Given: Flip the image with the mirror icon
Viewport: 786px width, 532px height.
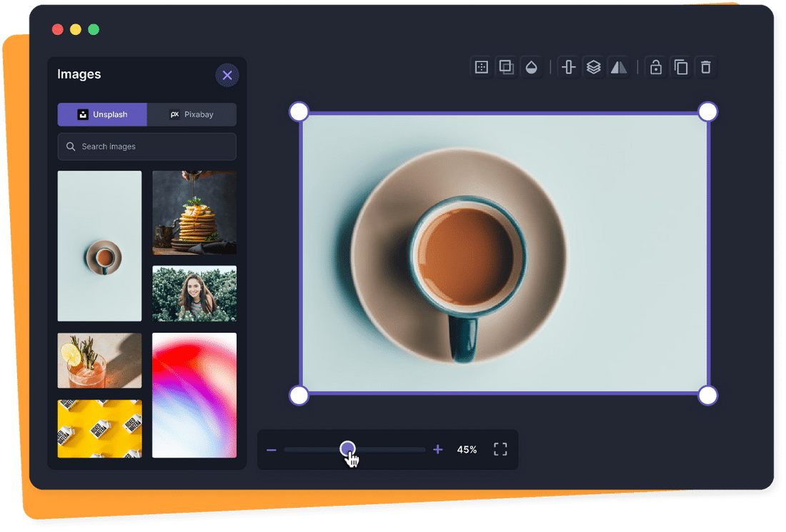Looking at the screenshot, I should pyautogui.click(x=619, y=66).
